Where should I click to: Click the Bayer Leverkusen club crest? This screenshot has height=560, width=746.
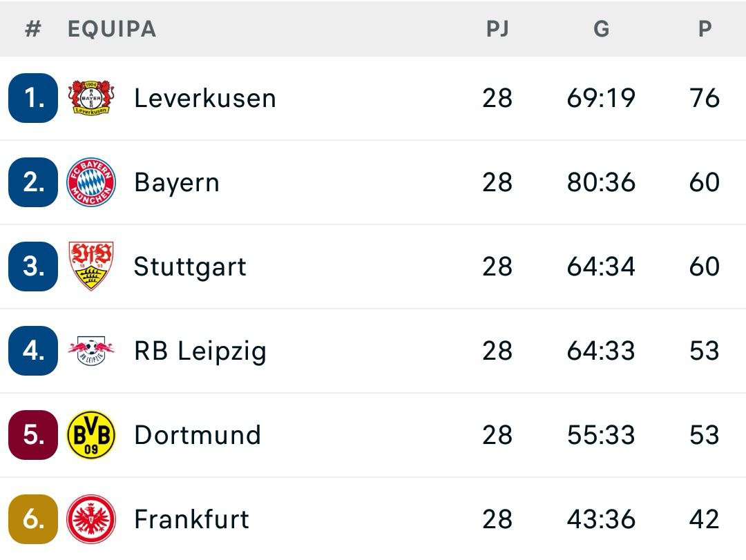91,98
